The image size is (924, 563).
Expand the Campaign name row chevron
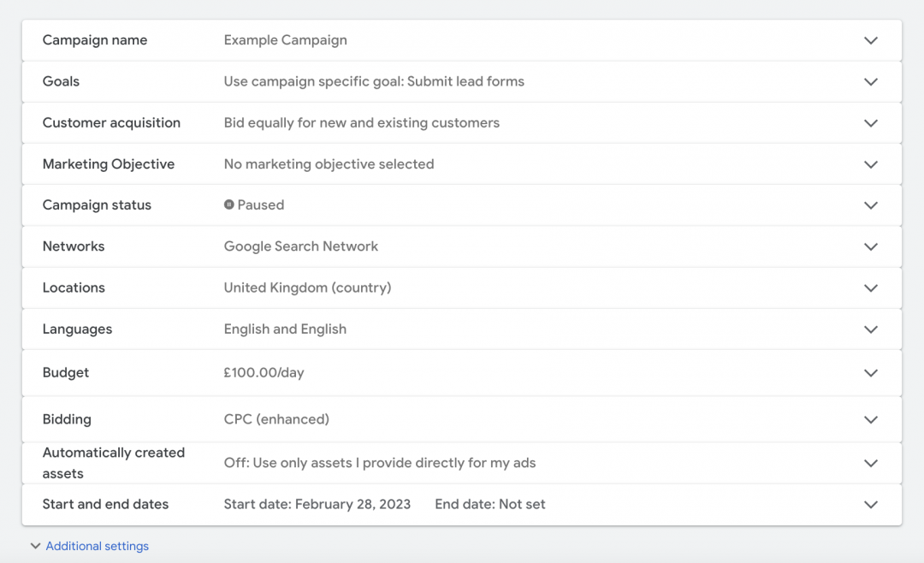(x=871, y=40)
